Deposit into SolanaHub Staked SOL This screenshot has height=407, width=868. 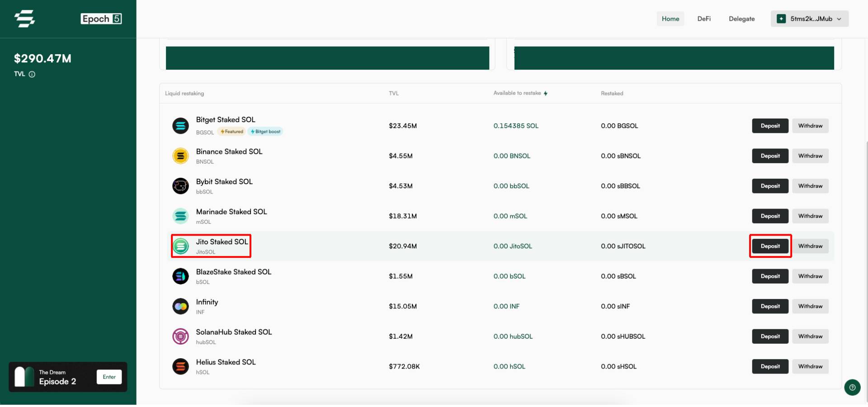[x=770, y=336]
